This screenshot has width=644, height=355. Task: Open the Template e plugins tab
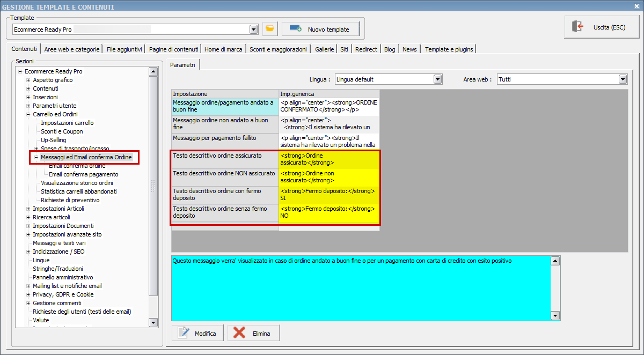coord(449,49)
